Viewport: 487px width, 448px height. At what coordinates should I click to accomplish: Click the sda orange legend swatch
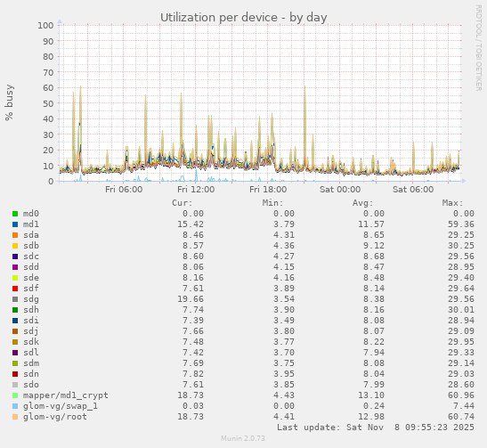tap(15, 235)
